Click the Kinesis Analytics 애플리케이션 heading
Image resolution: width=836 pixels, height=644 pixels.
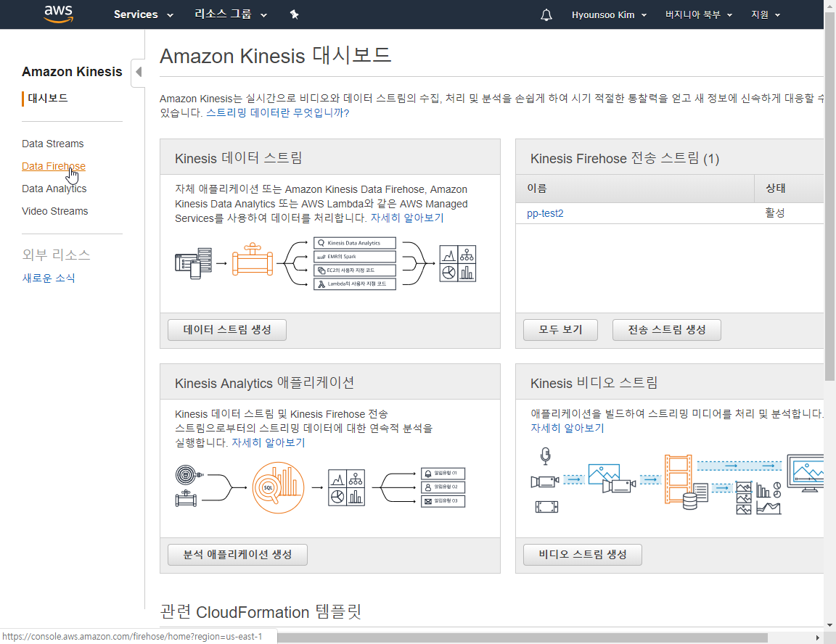point(264,383)
